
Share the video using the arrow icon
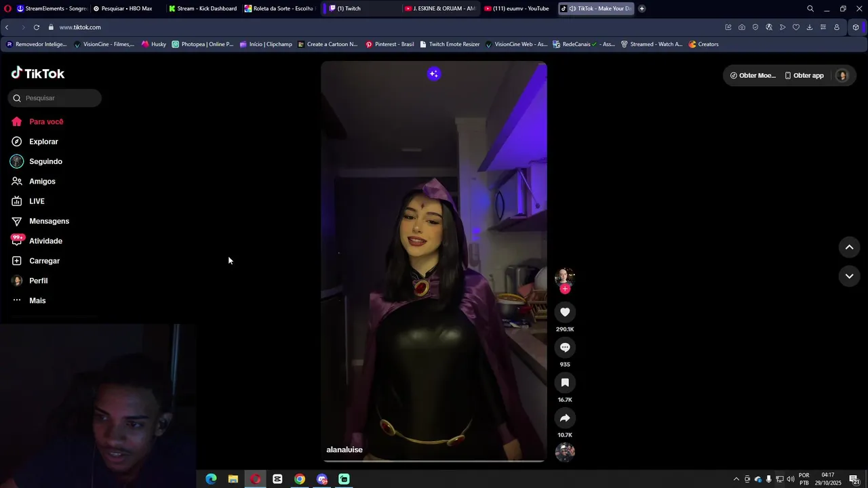(565, 418)
